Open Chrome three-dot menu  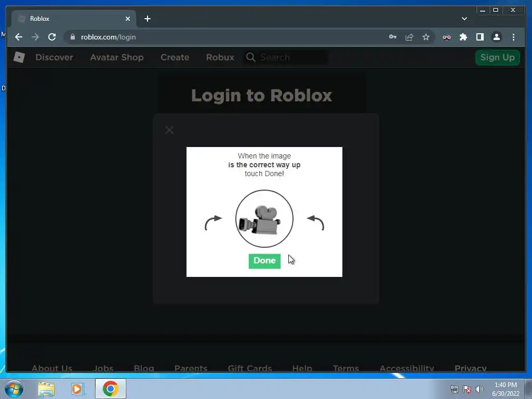513,37
